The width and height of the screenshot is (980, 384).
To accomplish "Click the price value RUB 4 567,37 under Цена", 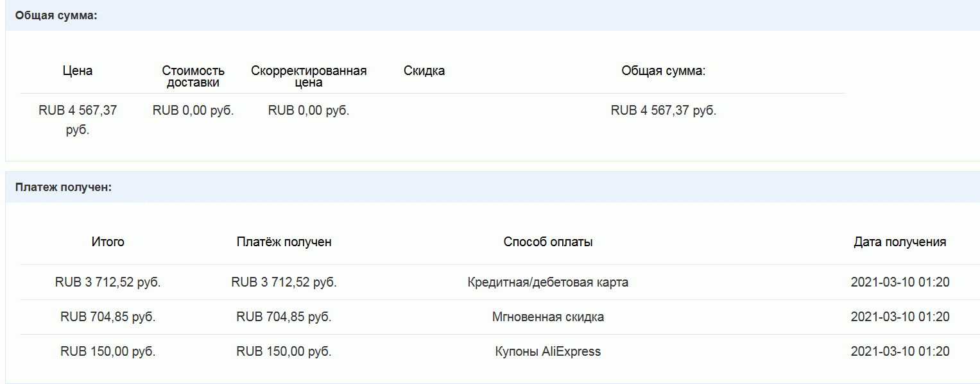I will click(78, 121).
